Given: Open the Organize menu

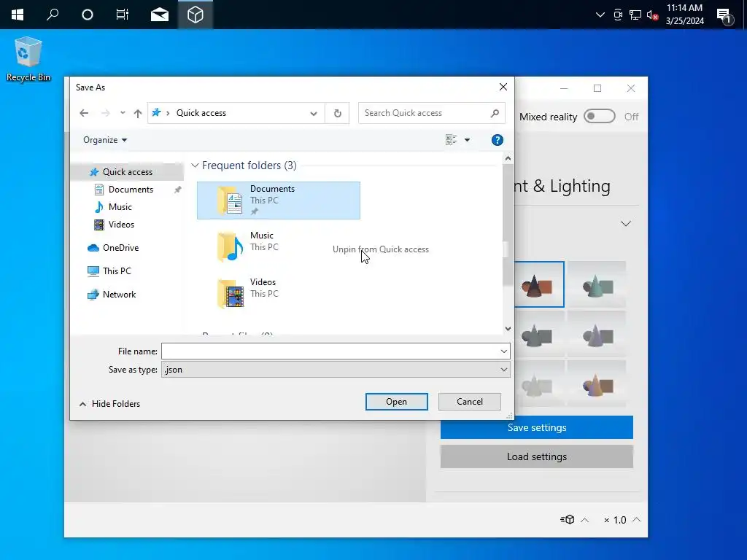Looking at the screenshot, I should click(105, 140).
